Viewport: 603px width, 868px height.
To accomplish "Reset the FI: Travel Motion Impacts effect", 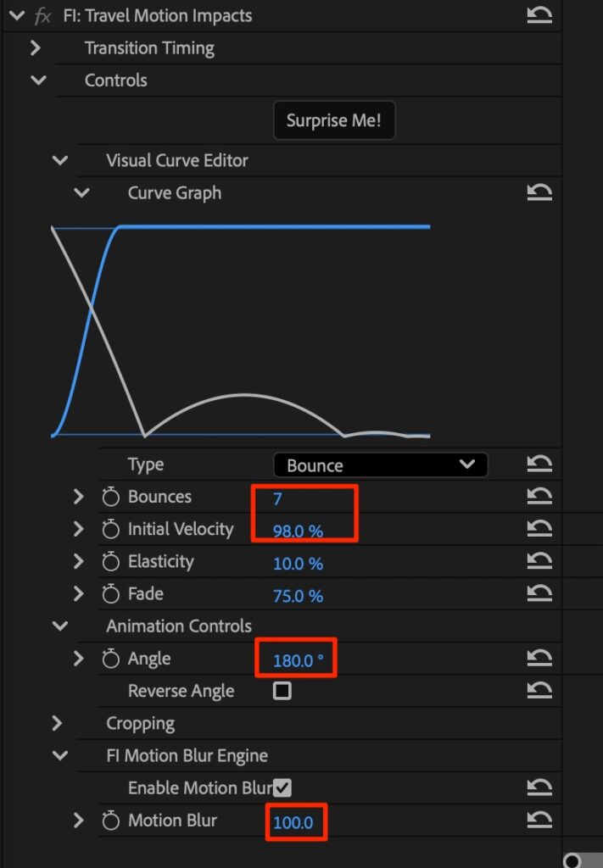I will 539,15.
